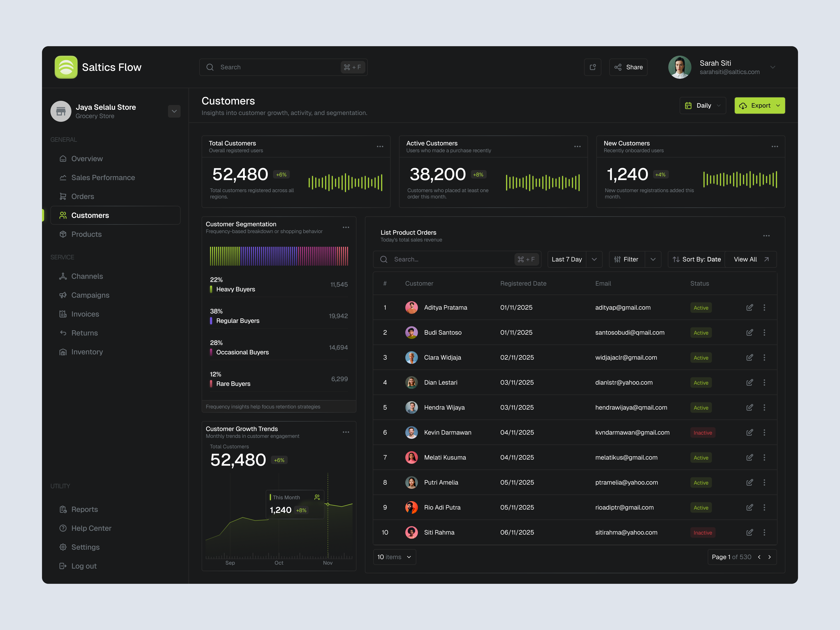The image size is (840, 630).
Task: Expand the Jaya Selalu Store switcher chevron
Action: pos(174,111)
